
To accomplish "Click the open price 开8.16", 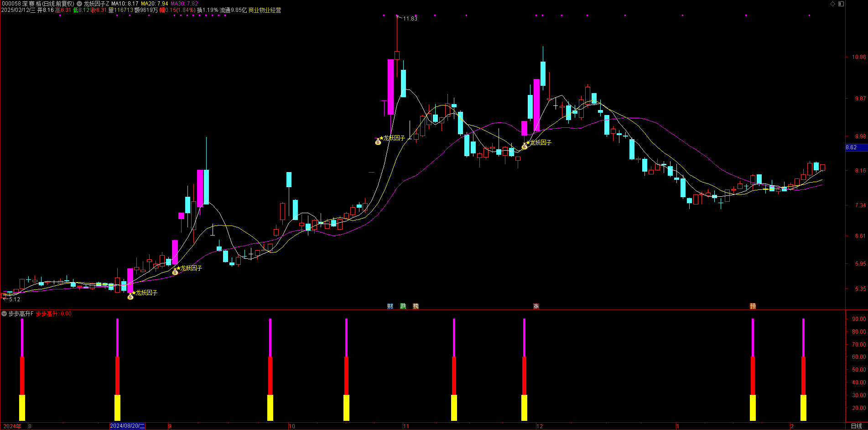I will click(46, 10).
